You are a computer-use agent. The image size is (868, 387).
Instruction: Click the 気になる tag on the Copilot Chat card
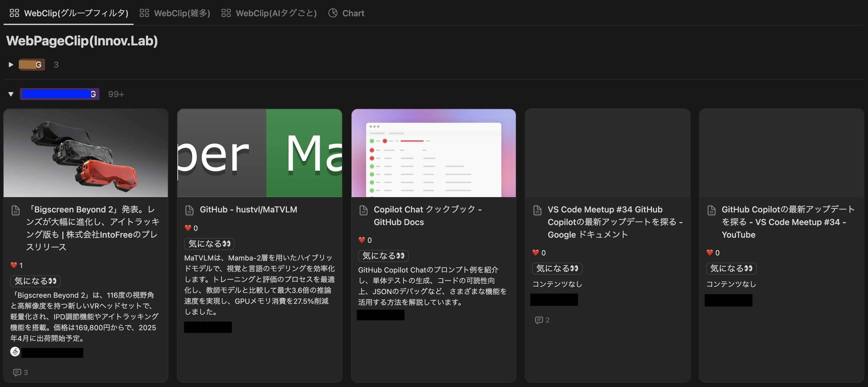coord(383,256)
